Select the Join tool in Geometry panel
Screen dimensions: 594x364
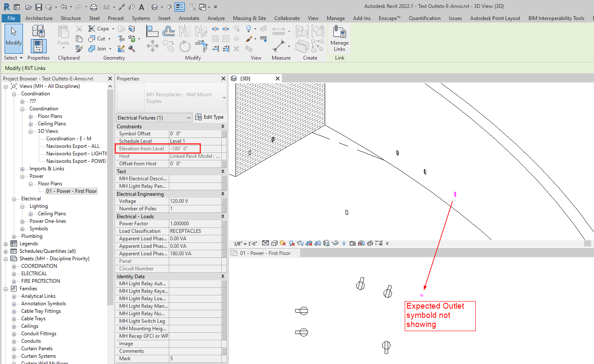tap(99, 48)
